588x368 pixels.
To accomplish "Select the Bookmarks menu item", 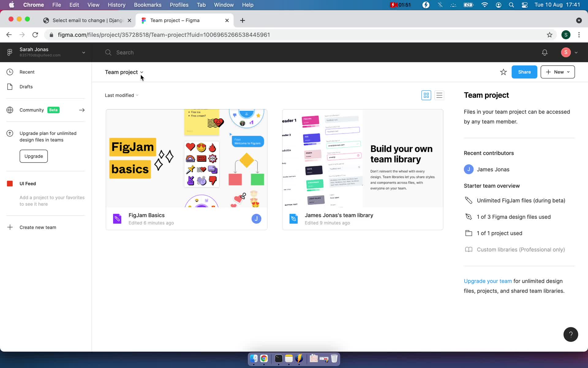I will 148,5.
